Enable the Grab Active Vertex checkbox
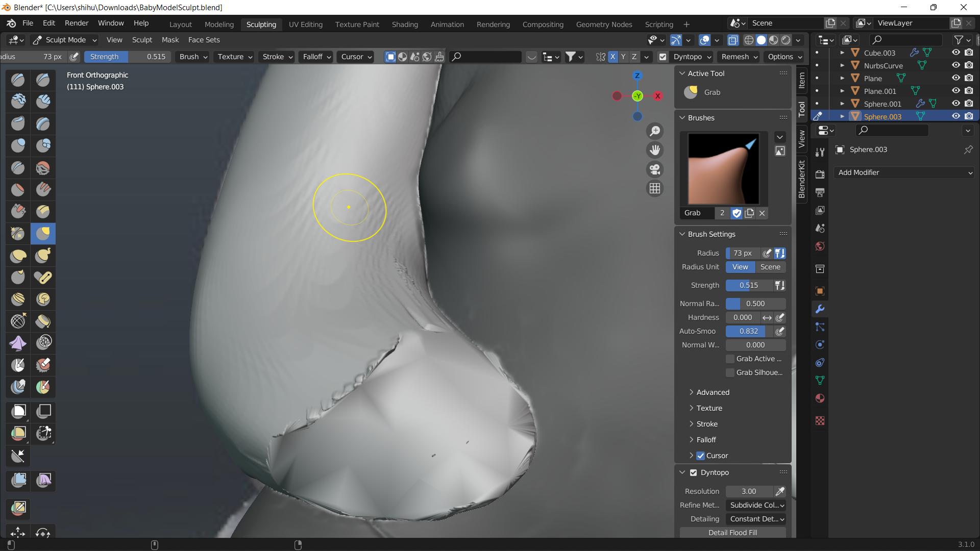This screenshot has height=551, width=980. 731,359
